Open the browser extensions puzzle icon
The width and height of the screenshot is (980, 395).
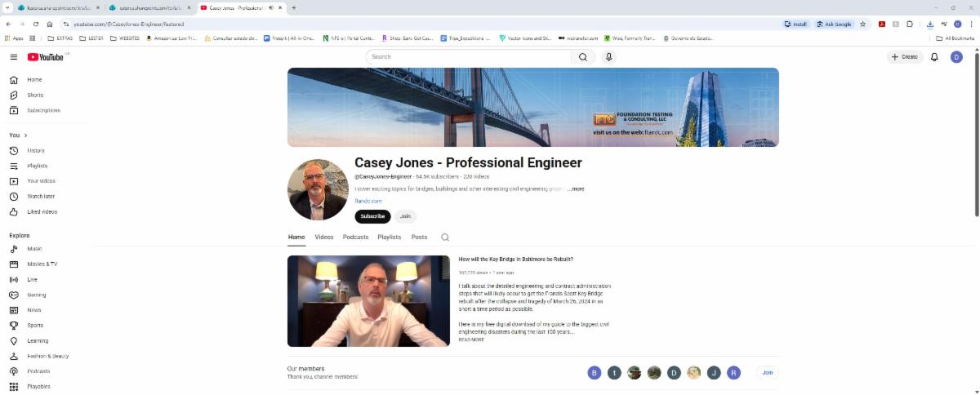(x=910, y=24)
